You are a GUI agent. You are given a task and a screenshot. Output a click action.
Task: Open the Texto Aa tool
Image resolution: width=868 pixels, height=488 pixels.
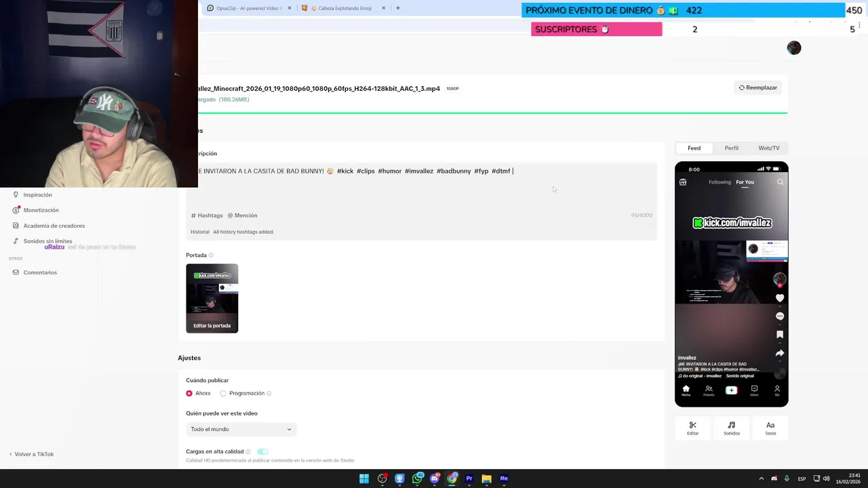(x=770, y=428)
